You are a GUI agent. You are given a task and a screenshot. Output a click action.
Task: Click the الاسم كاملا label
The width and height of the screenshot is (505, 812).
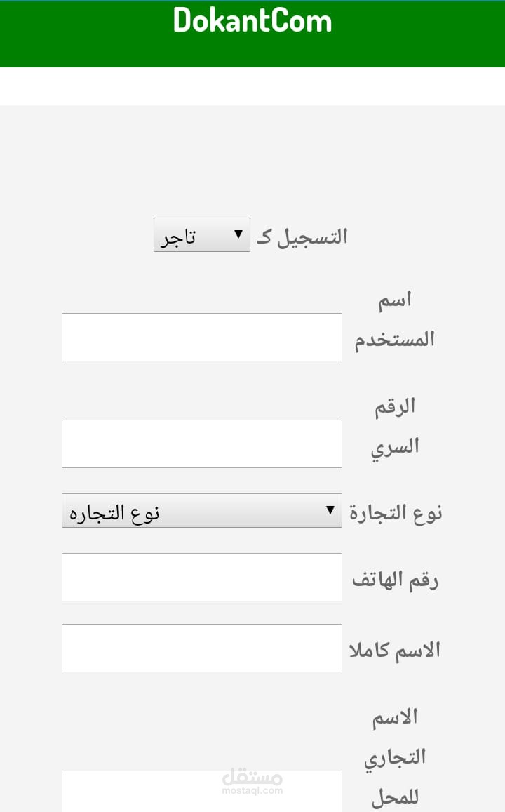pyautogui.click(x=395, y=650)
